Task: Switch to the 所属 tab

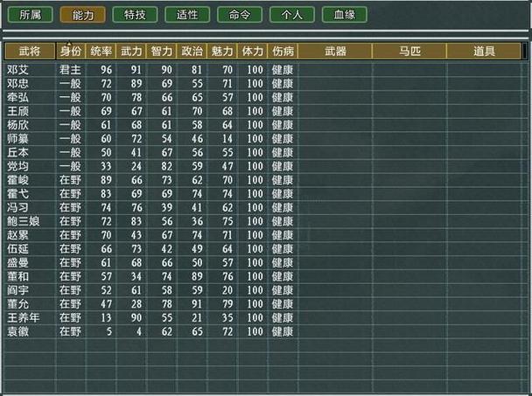Action: (30, 15)
